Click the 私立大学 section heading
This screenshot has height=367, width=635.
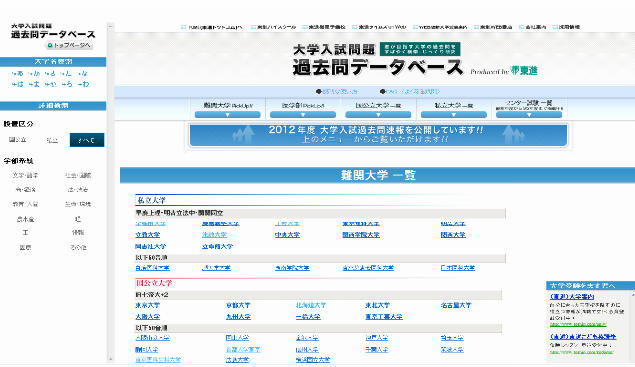(151, 200)
